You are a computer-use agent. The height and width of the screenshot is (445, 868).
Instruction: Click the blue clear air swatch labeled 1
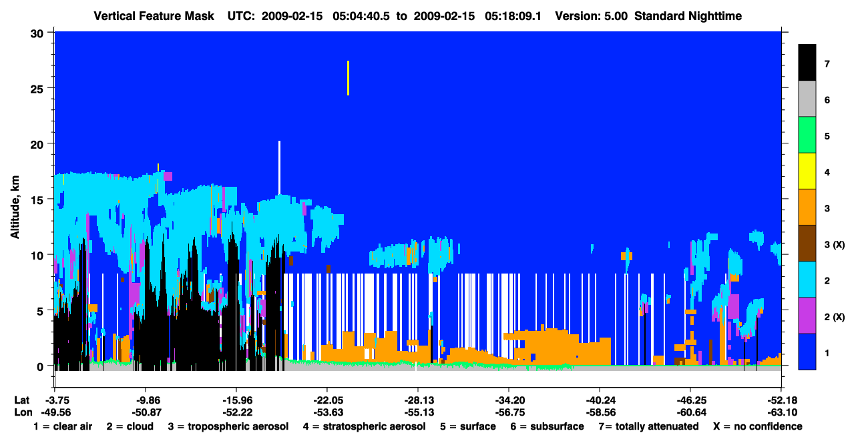click(807, 351)
